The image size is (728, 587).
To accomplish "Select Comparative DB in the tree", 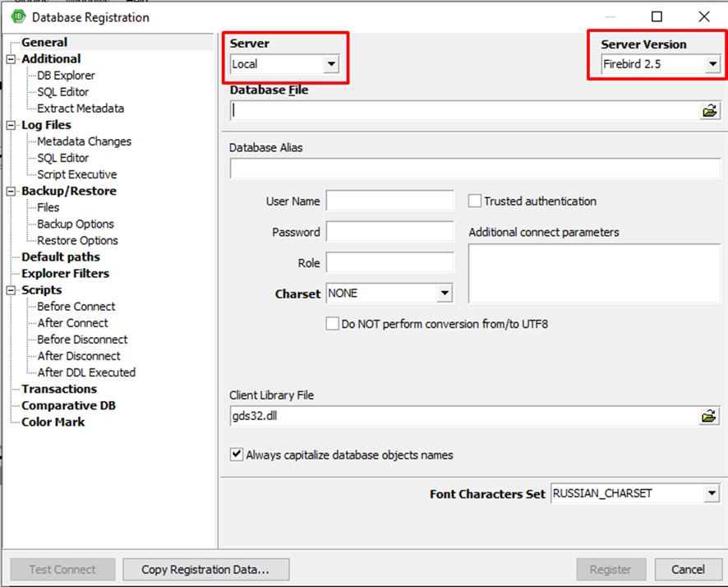I will coord(69,405).
